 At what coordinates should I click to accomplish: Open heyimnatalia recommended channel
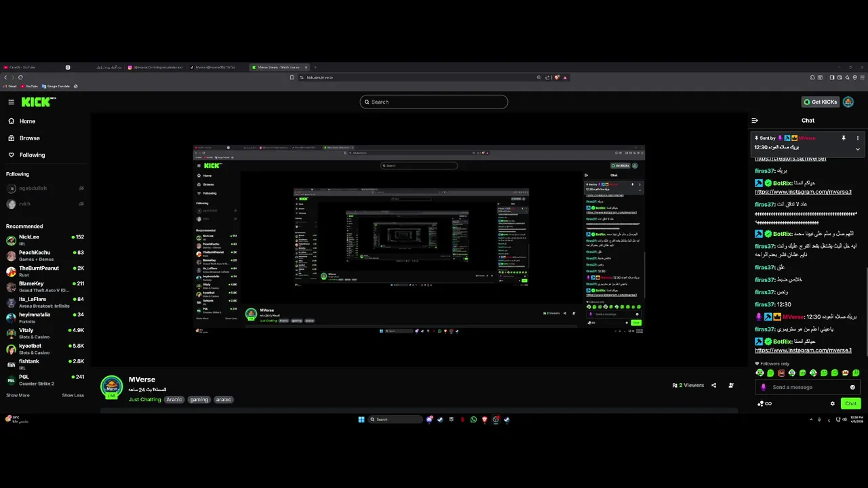click(x=45, y=318)
